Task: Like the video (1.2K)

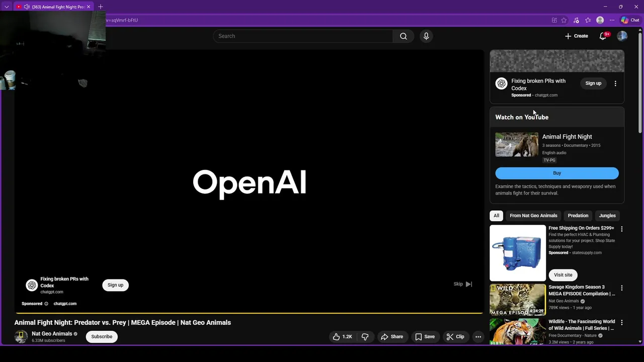Action: (x=343, y=337)
